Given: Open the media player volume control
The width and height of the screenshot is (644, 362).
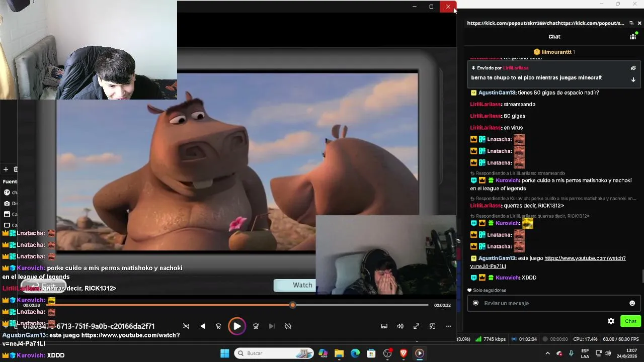Looking at the screenshot, I should point(400,326).
